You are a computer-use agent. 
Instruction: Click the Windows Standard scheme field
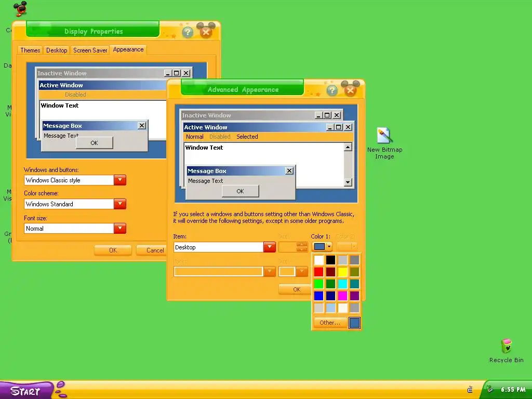click(69, 204)
